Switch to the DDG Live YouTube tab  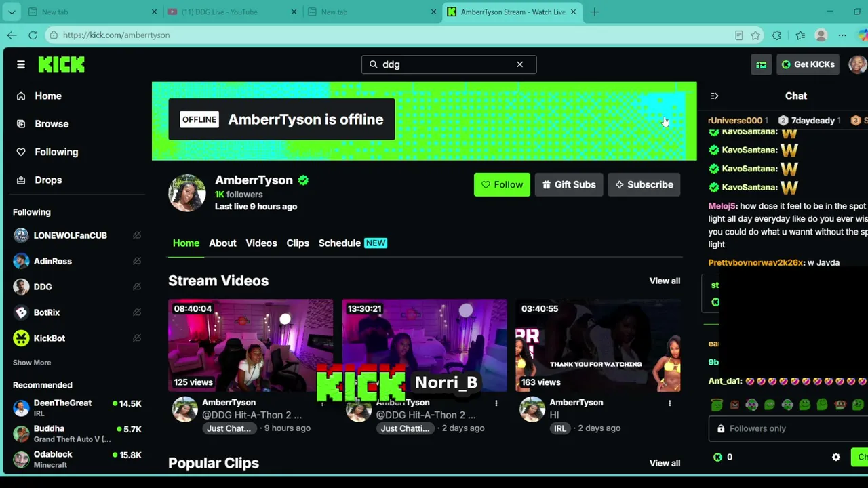tap(232, 12)
